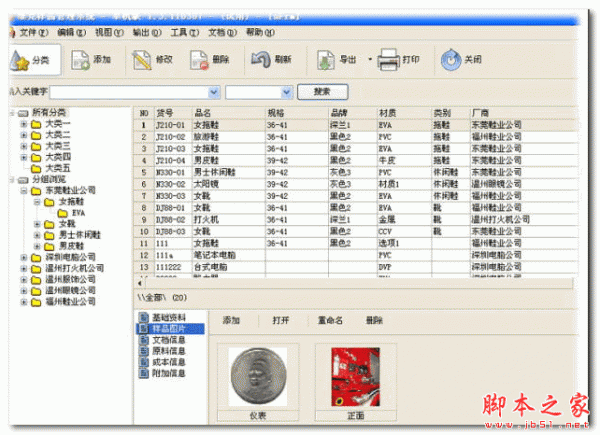Open the second search filter dropdown

coord(286,92)
